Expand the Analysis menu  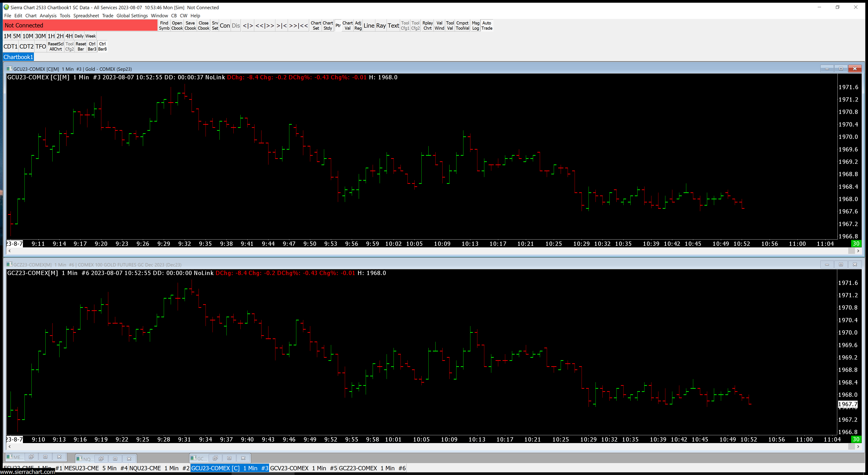tap(48, 16)
